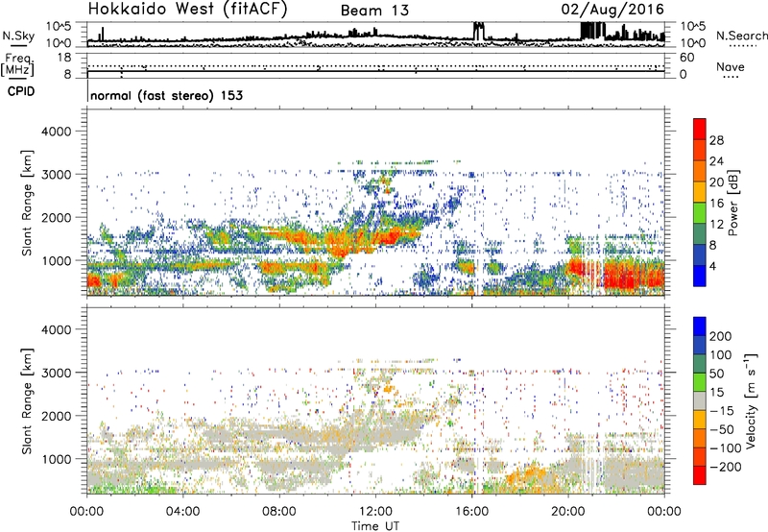Click the grey segment of Velocity colorbar

[700, 401]
